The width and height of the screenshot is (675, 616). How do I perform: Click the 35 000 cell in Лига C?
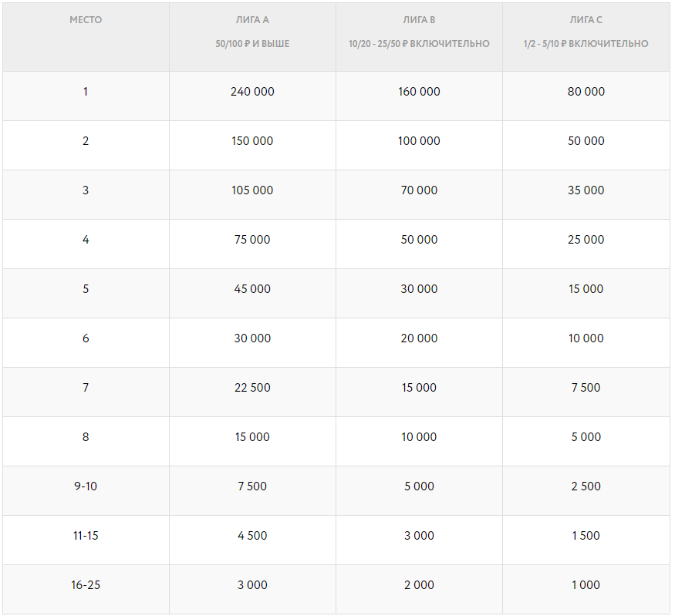pyautogui.click(x=586, y=190)
